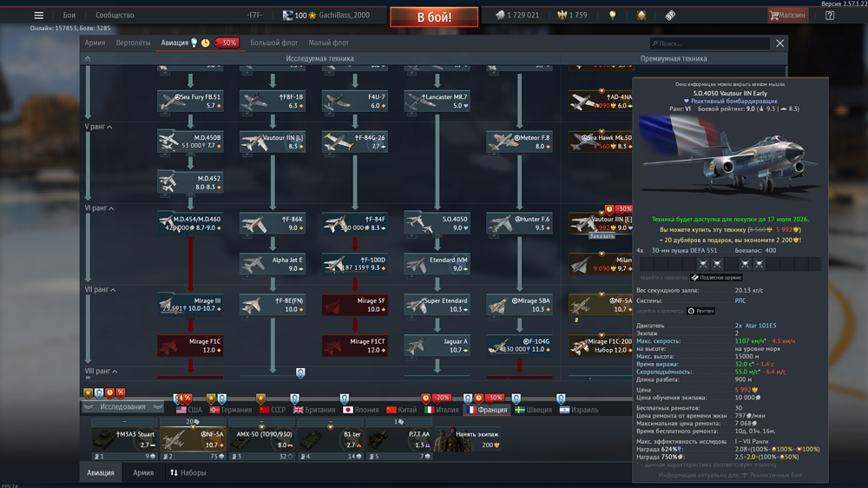Click the question mark help icon

pos(829,16)
